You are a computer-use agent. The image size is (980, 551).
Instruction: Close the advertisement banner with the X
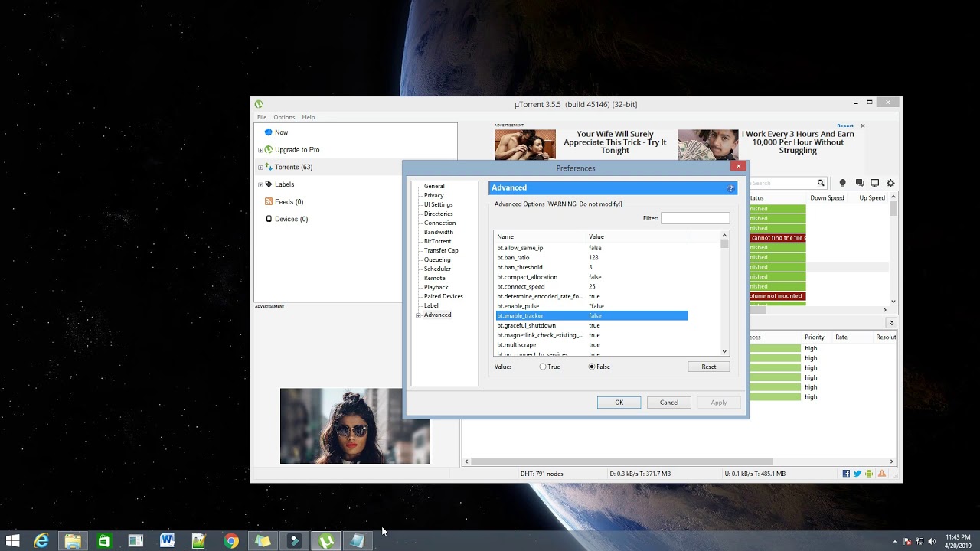point(862,126)
